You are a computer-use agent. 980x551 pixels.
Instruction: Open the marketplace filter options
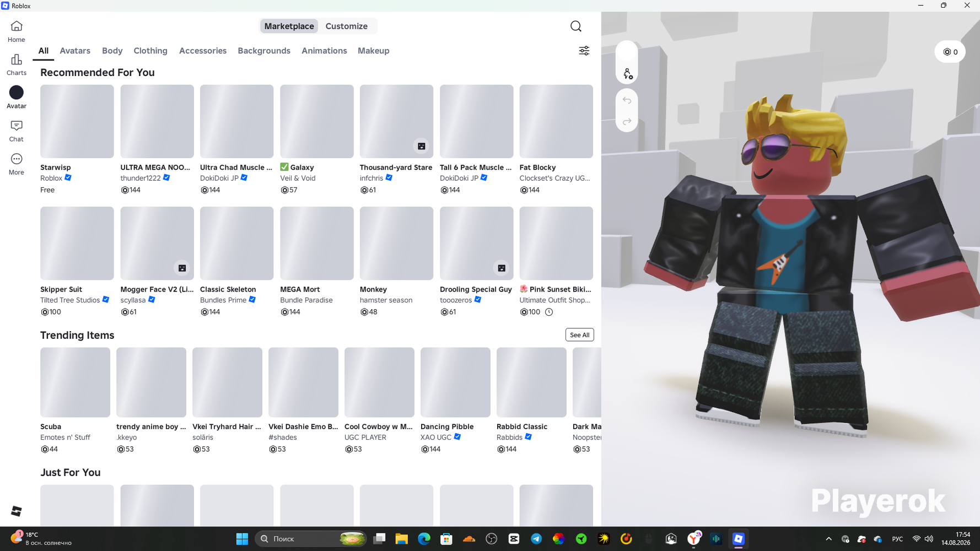click(584, 51)
